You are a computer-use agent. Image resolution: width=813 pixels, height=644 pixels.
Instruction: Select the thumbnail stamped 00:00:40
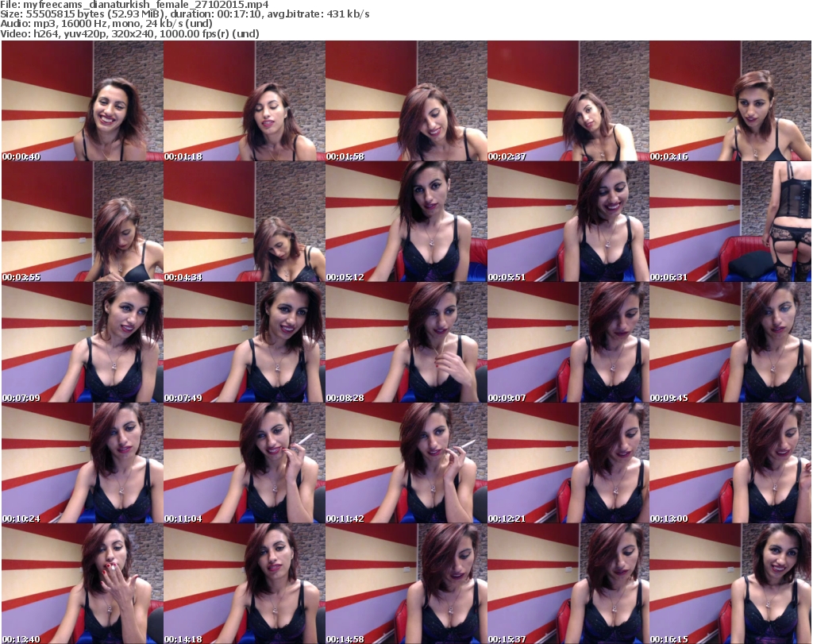83,101
